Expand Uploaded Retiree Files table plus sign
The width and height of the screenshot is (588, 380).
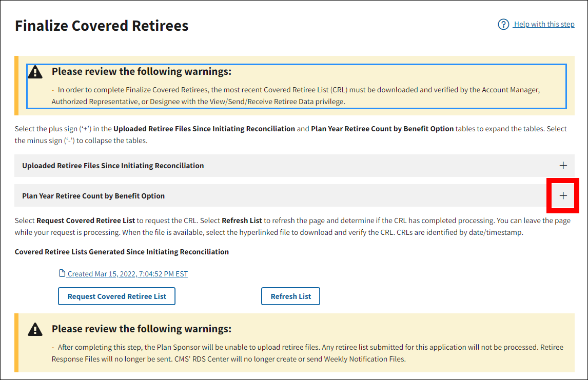563,166
